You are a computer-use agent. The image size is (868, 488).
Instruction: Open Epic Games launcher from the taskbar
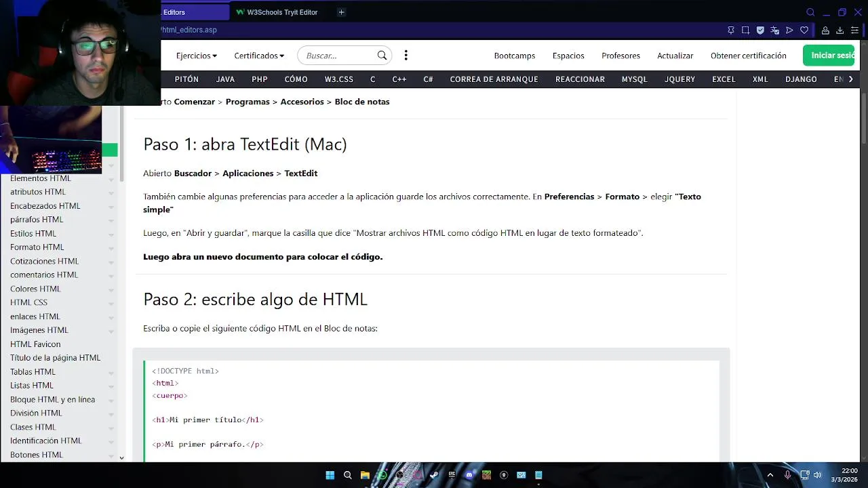coord(452,475)
